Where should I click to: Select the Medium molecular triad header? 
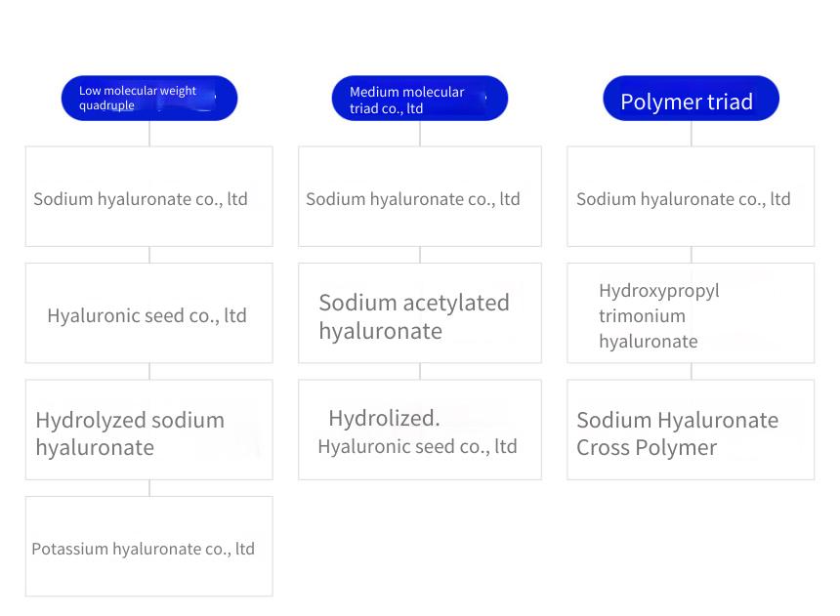pyautogui.click(x=420, y=98)
